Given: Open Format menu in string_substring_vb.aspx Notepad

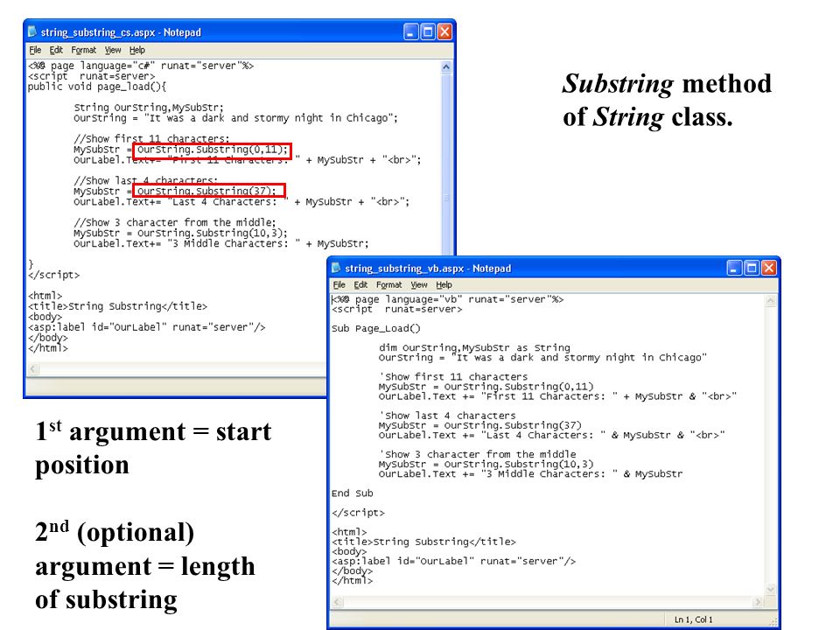Looking at the screenshot, I should [x=388, y=285].
